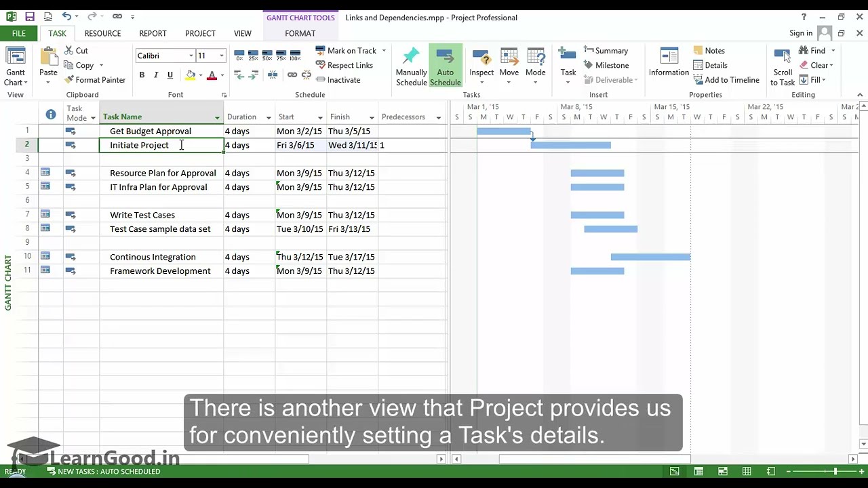868x488 pixels.
Task: Open task Information dialog
Action: click(x=669, y=63)
